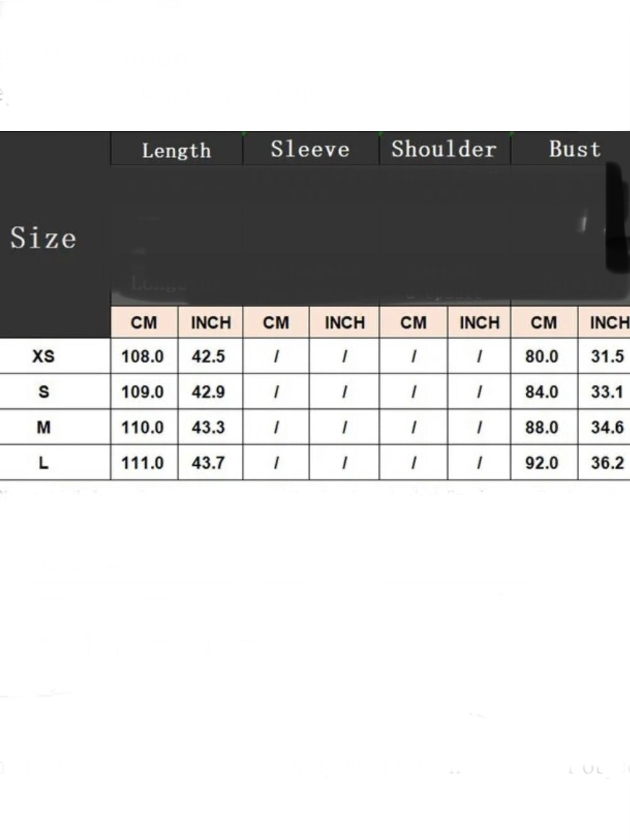Click the Length column header

tap(177, 149)
